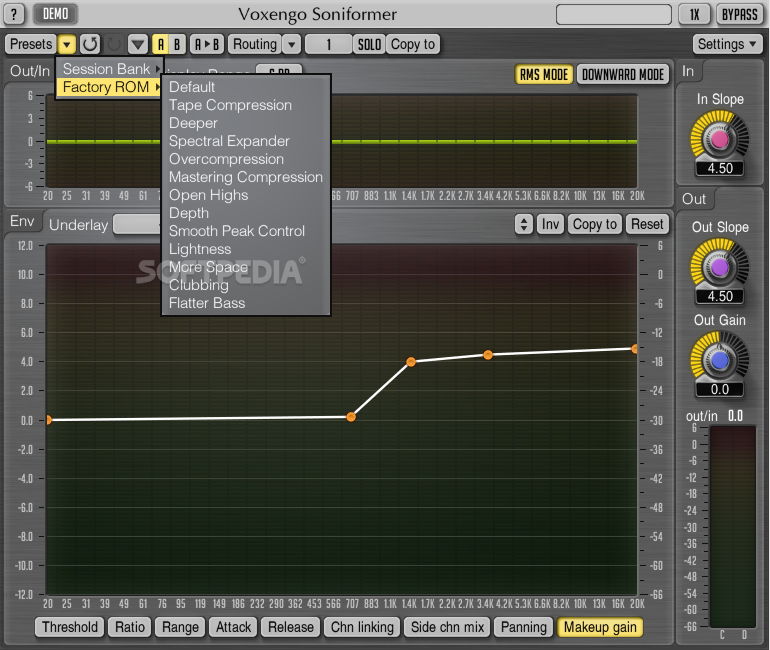Toggle 1X oversampling button
The image size is (770, 650).
[x=694, y=14]
